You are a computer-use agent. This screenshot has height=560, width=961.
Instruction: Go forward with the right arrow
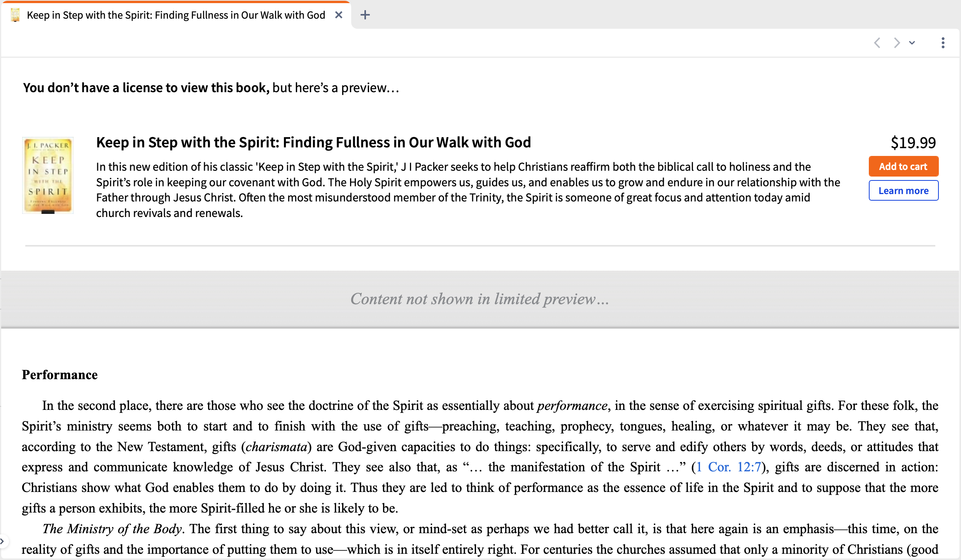tap(897, 43)
